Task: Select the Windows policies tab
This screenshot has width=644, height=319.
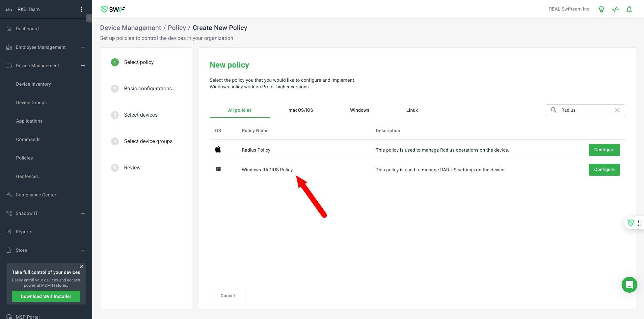Action: pos(360,110)
